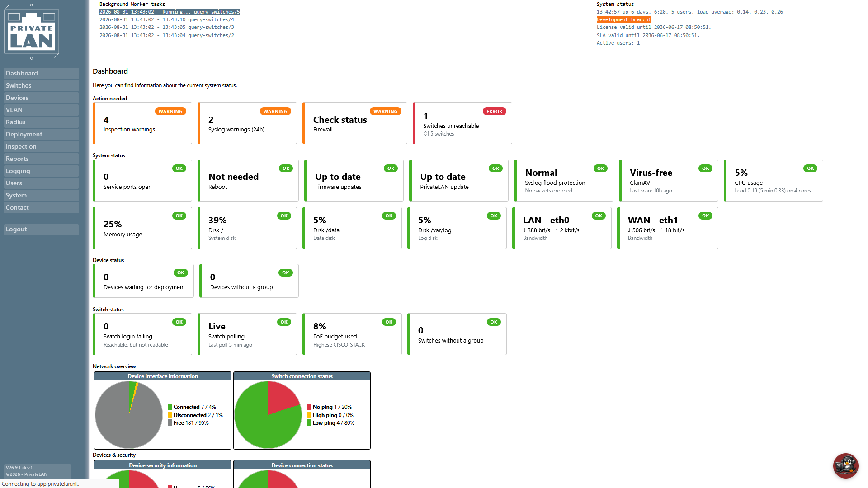868x488 pixels.
Task: Open the Switch polling Live card
Action: (247, 334)
